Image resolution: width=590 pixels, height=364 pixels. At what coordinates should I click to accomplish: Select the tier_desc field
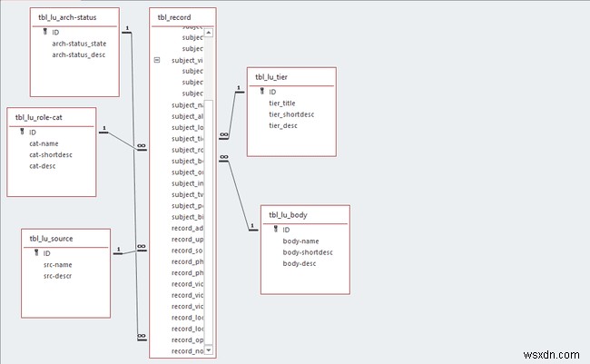[283, 126]
